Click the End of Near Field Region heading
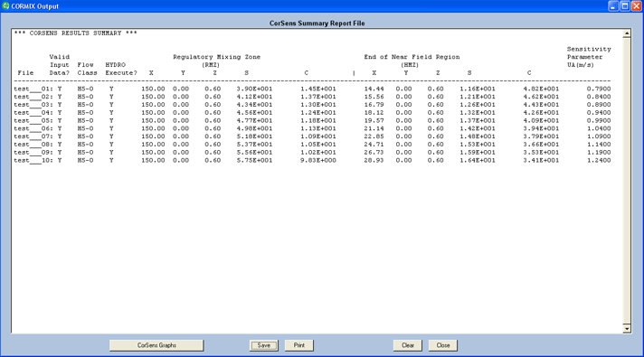 point(412,57)
